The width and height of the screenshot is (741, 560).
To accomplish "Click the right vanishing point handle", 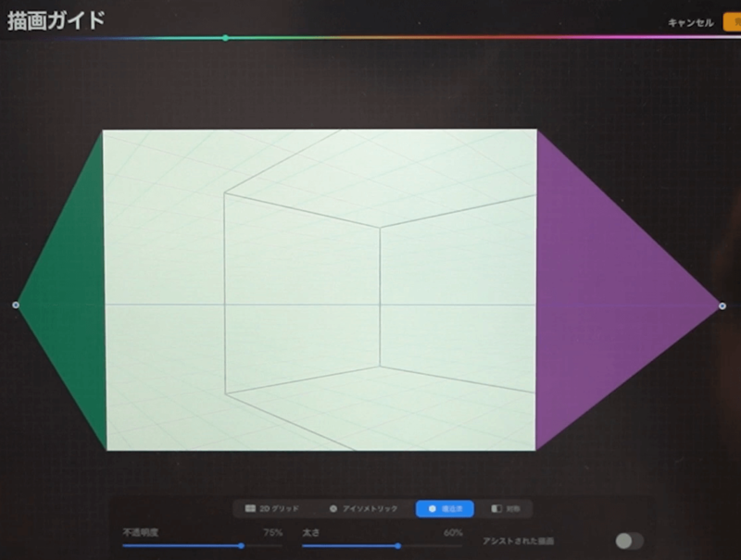I will [x=722, y=305].
